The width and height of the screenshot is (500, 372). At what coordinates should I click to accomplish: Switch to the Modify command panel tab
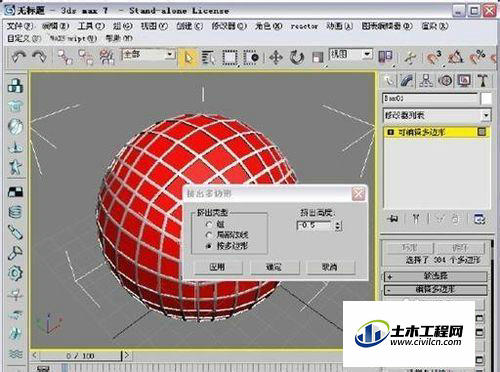tap(407, 80)
